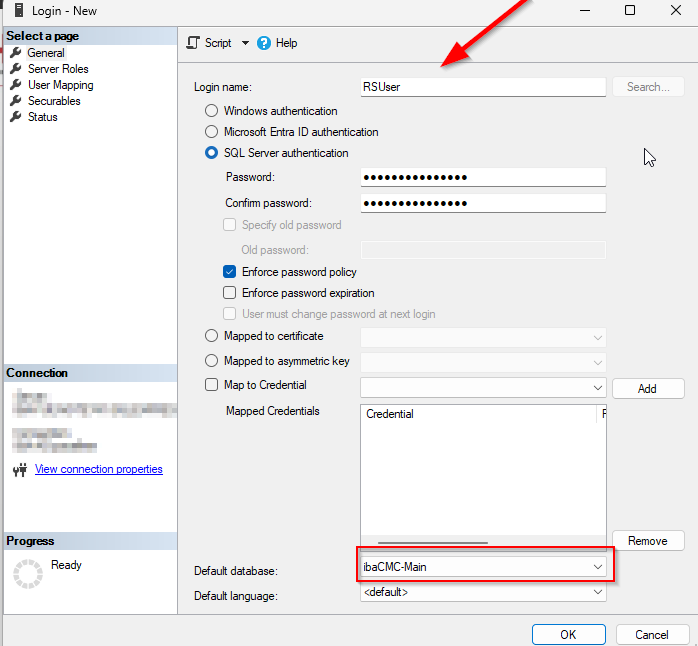Select Mapped to asymmetric key option
This screenshot has width=698, height=646.
pyautogui.click(x=211, y=361)
